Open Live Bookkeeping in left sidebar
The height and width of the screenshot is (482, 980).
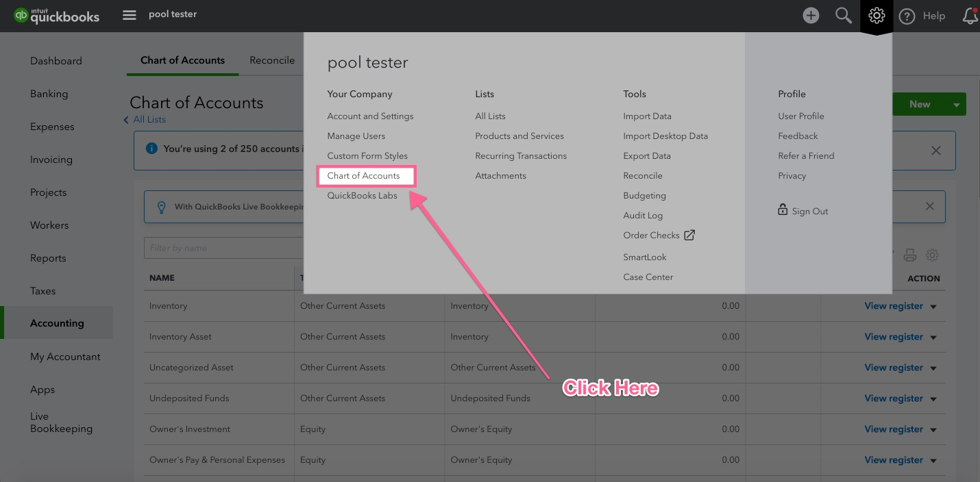click(61, 422)
